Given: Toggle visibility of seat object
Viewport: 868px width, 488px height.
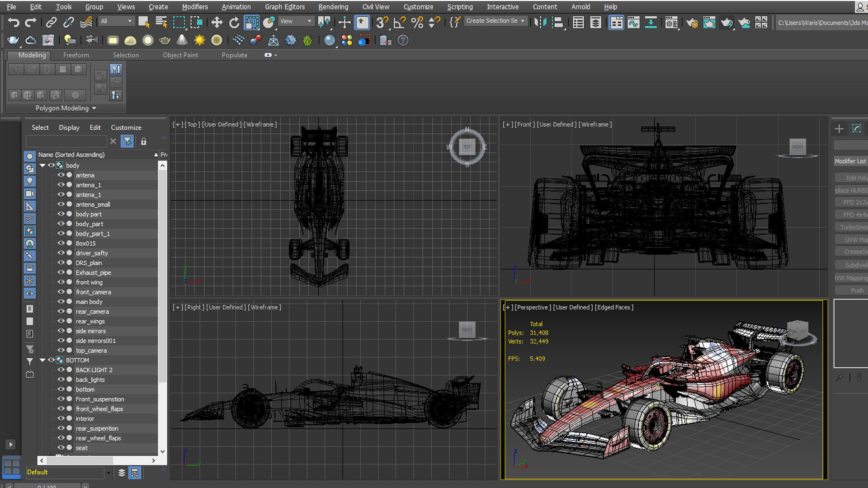Looking at the screenshot, I should pyautogui.click(x=61, y=448).
